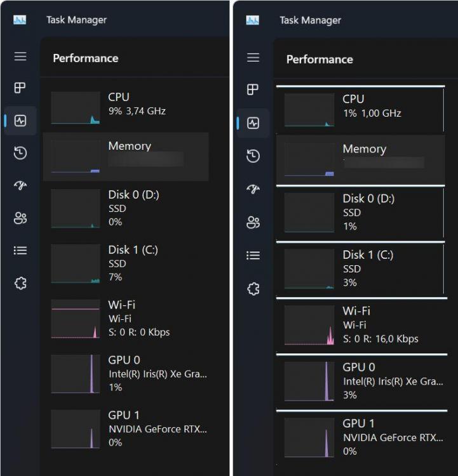The width and height of the screenshot is (458, 476).
Task: Expand the right window's hamburger navigation menu
Action: tap(253, 58)
